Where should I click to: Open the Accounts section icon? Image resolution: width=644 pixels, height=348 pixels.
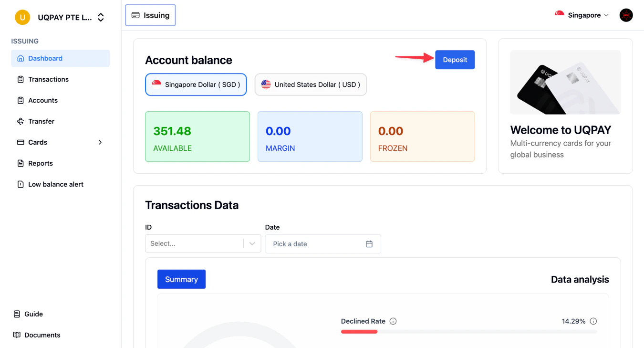tap(20, 100)
